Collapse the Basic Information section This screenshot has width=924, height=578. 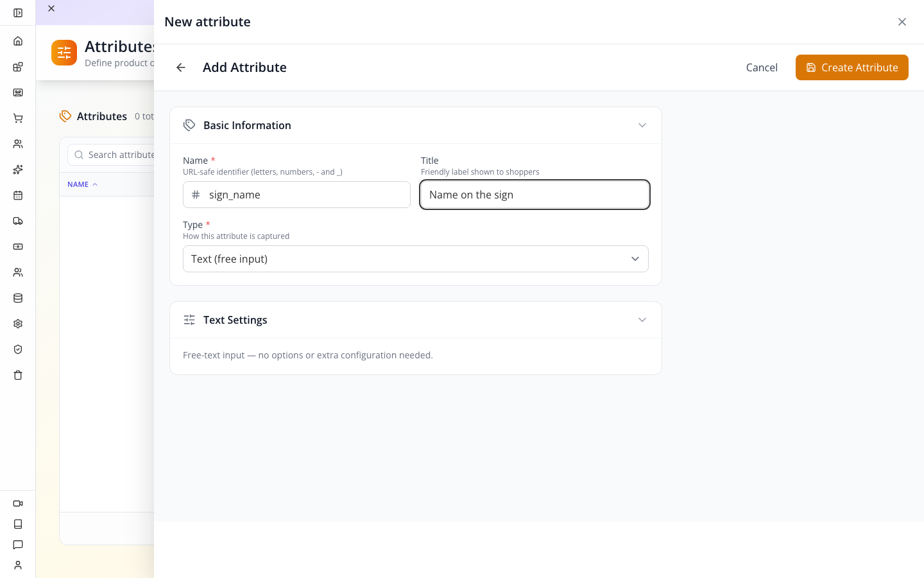pos(642,125)
